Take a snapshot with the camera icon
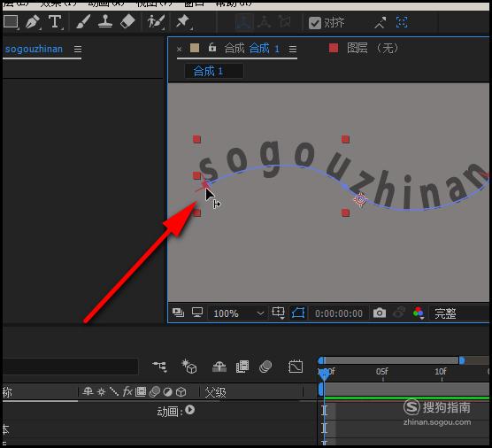Screen dimensions: 492x448 click(380, 313)
